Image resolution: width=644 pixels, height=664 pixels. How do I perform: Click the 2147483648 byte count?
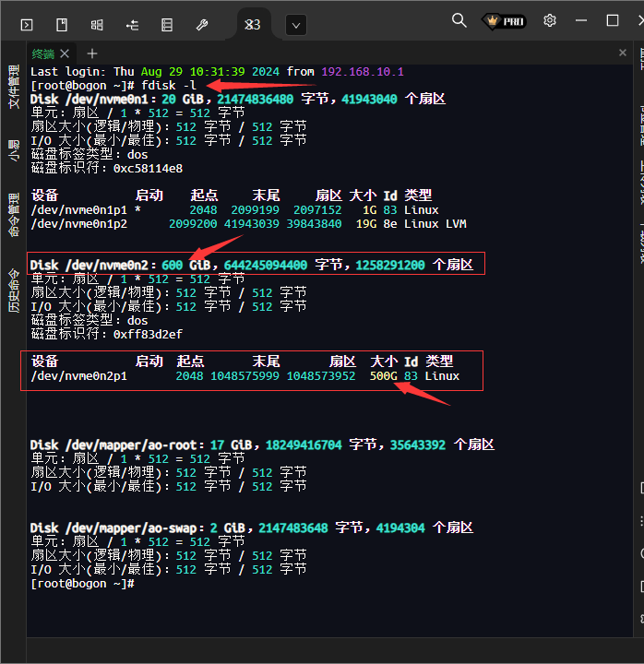(x=293, y=528)
